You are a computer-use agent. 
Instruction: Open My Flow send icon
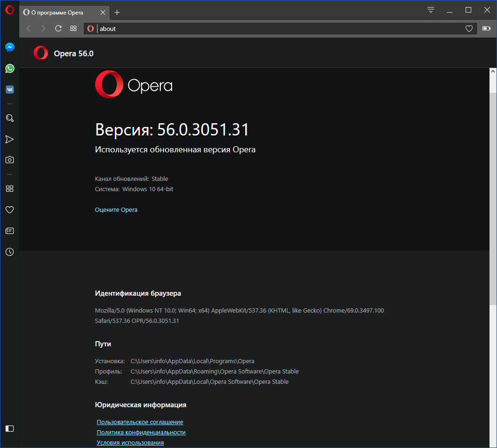(x=9, y=139)
